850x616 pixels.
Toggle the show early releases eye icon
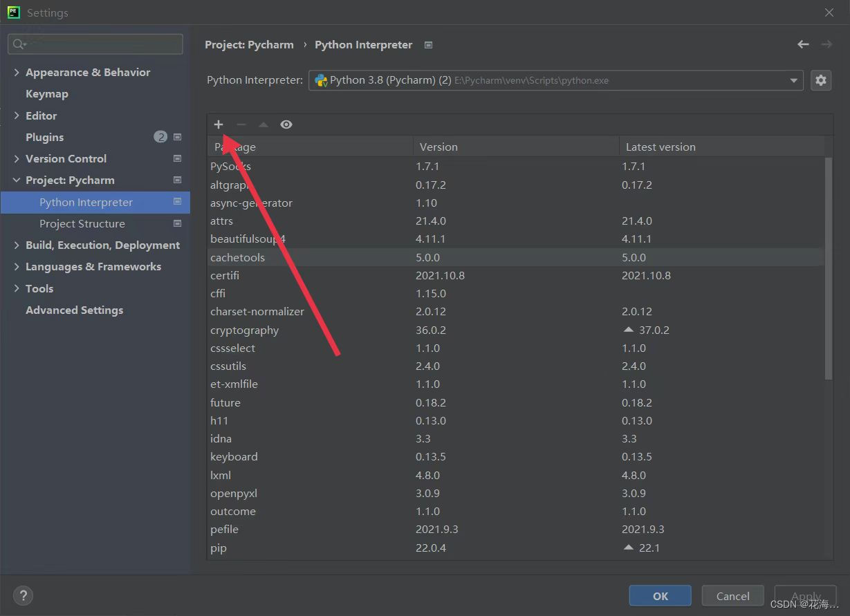pyautogui.click(x=286, y=124)
